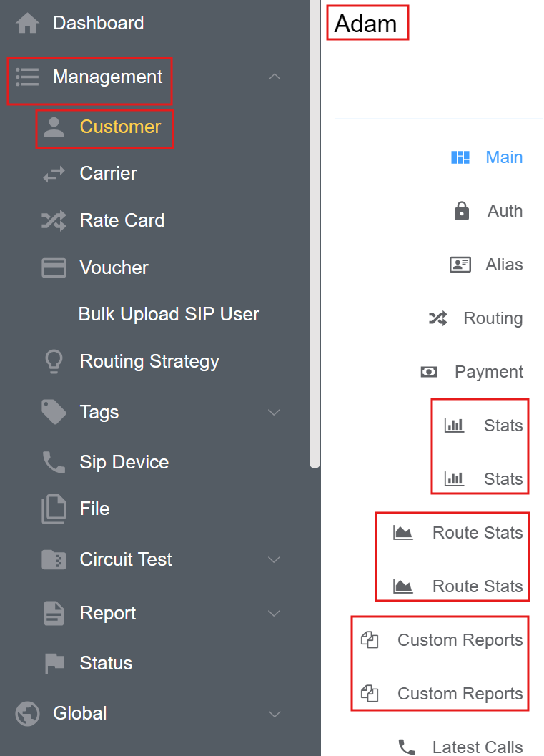544x756 pixels.
Task: Expand the Circuit Test submenu arrow
Action: pos(275,560)
